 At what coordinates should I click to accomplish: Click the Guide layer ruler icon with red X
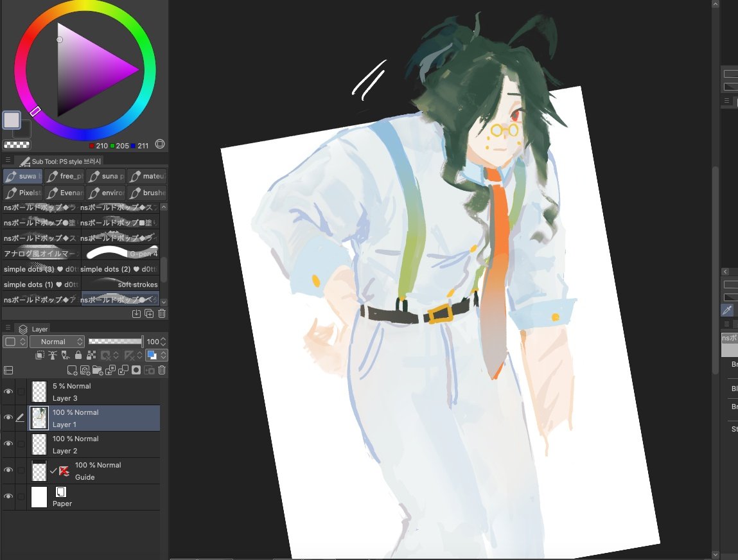click(64, 471)
